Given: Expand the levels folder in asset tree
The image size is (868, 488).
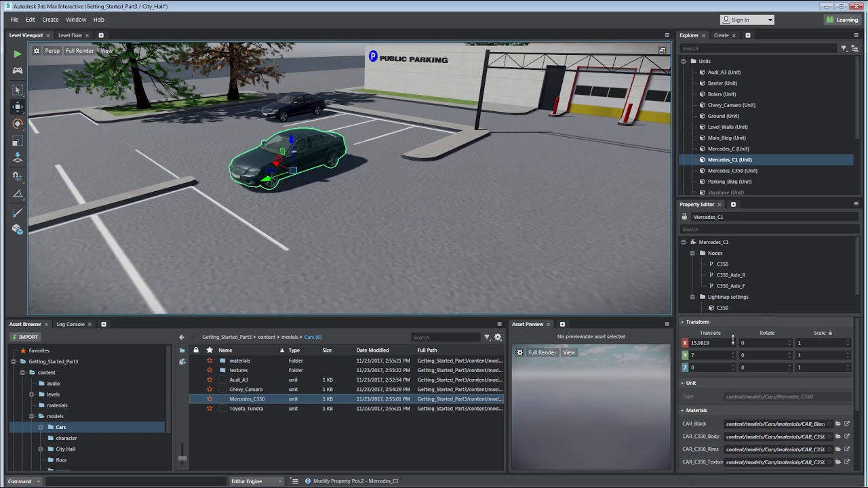Looking at the screenshot, I should [31, 394].
